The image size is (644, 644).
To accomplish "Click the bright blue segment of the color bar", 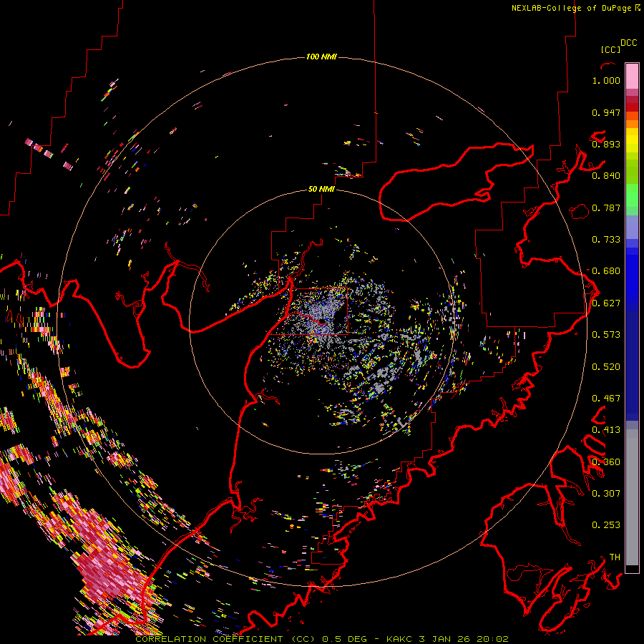I will (x=632, y=279).
